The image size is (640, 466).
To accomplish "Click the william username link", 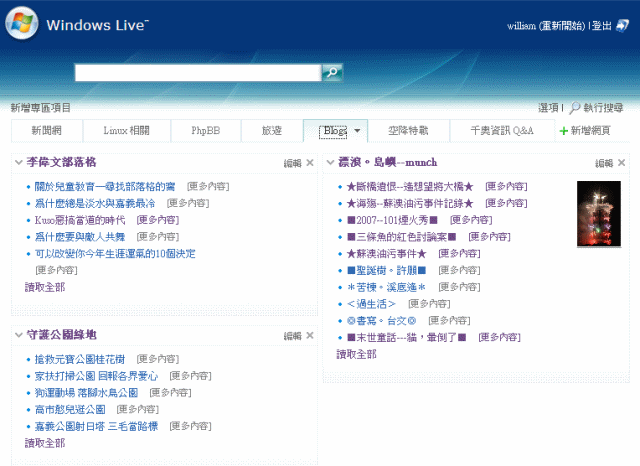I will coord(521,26).
